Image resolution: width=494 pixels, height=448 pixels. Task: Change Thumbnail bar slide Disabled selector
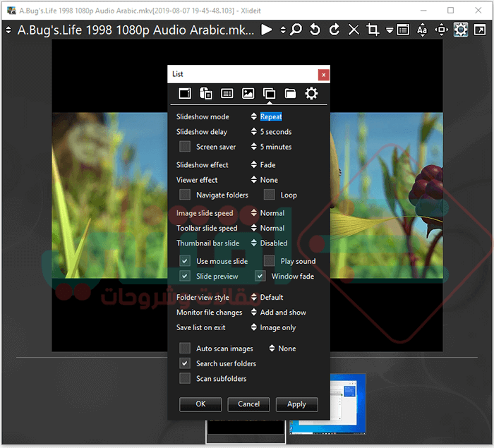[253, 243]
